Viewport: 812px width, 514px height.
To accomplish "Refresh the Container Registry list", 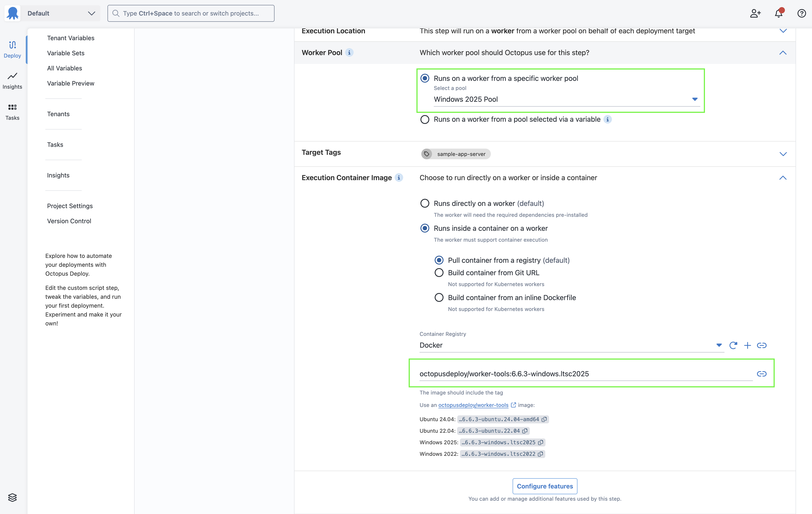I will (733, 345).
